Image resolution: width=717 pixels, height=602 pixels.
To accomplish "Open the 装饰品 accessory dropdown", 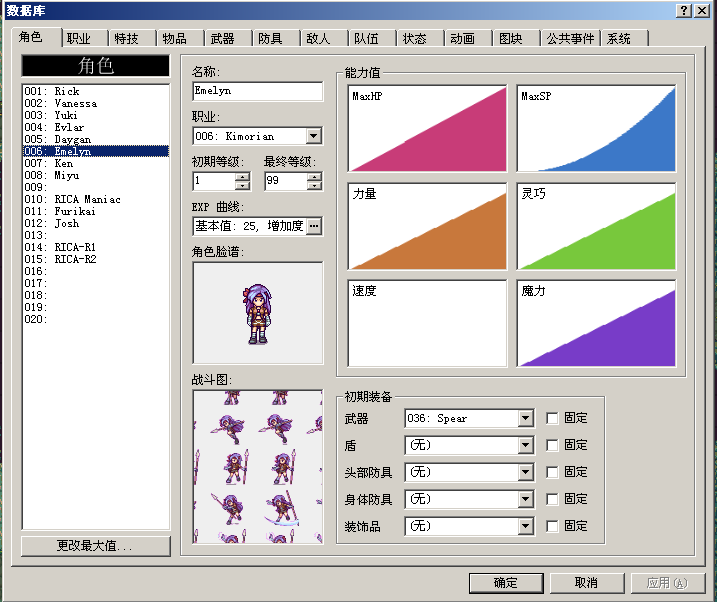I will [525, 526].
